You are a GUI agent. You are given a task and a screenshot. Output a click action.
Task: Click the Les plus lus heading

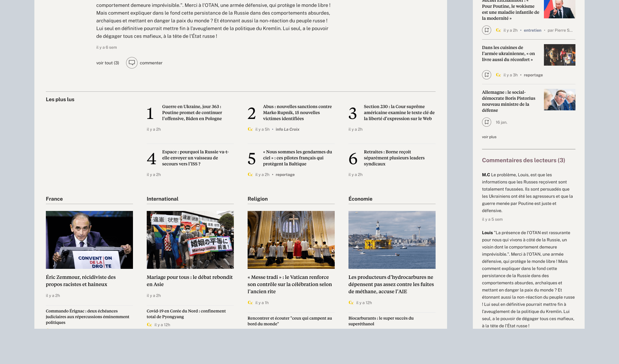click(x=60, y=99)
